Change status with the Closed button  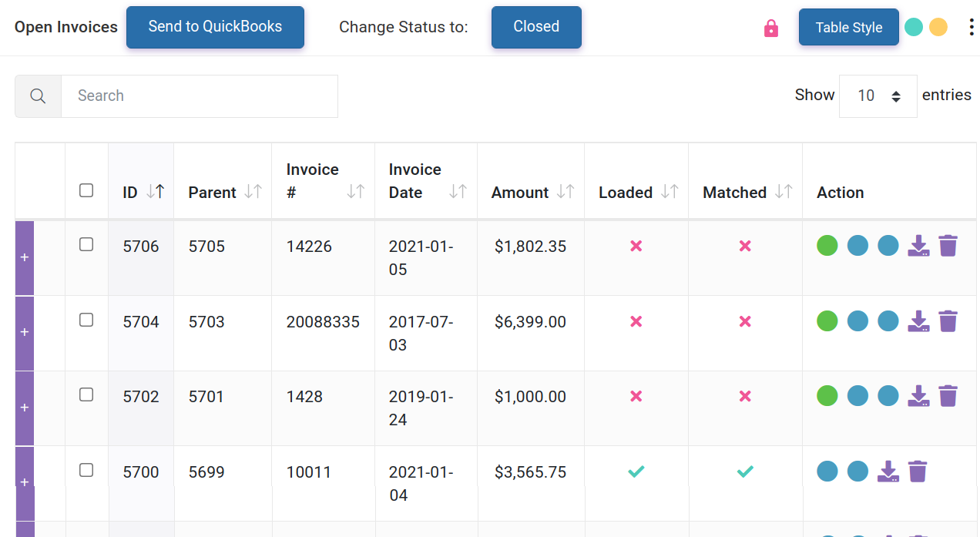[536, 27]
